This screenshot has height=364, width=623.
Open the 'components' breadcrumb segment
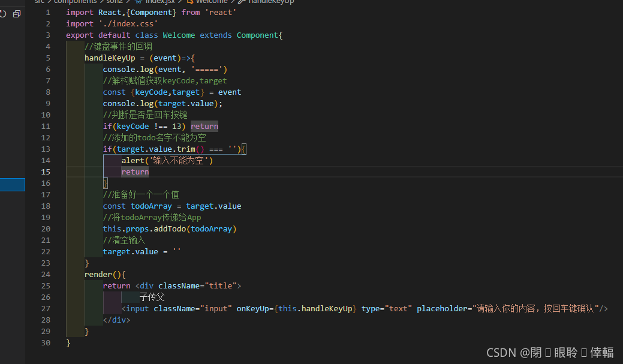pos(75,2)
